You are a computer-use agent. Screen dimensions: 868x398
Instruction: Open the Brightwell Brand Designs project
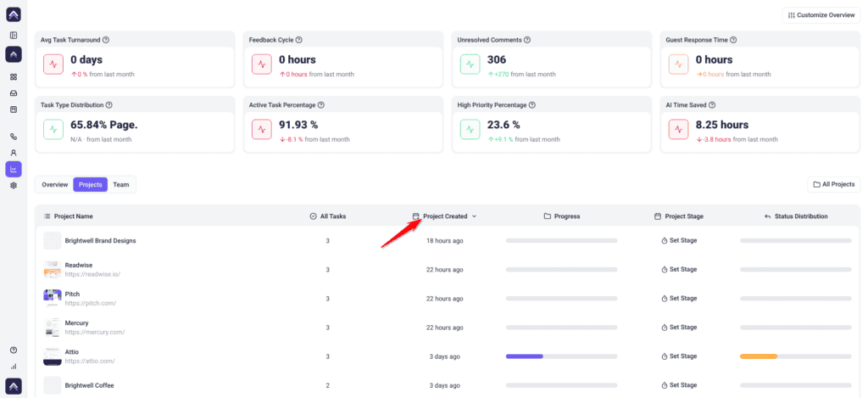click(100, 240)
